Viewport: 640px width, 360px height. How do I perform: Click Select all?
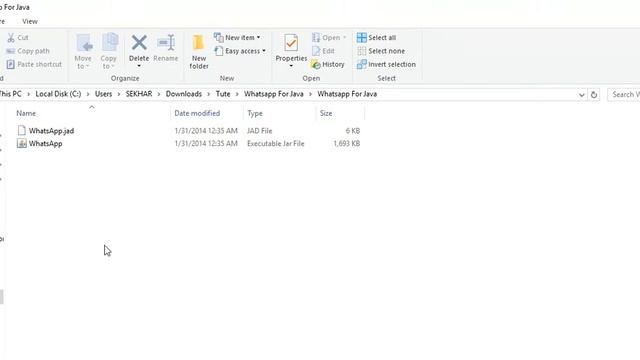pos(376,38)
